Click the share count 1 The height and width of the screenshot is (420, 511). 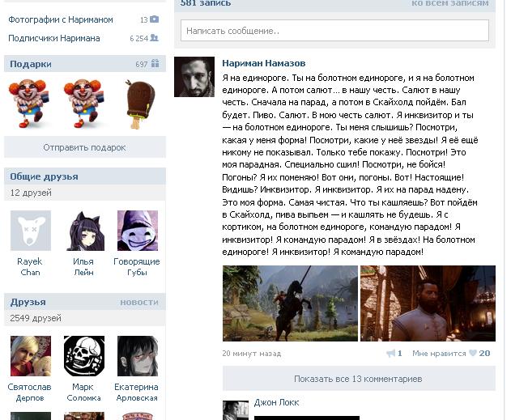[399, 354]
